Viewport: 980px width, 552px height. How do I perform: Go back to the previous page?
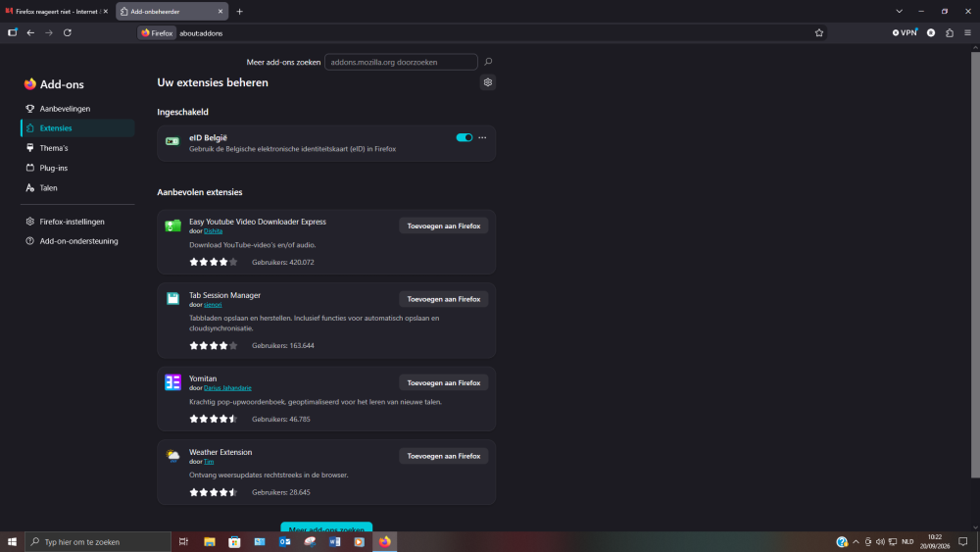tap(30, 32)
